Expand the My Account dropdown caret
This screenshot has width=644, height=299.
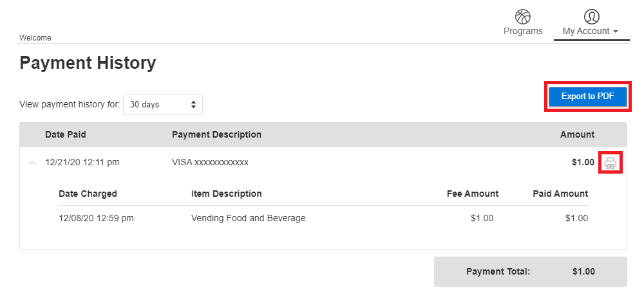click(x=616, y=32)
